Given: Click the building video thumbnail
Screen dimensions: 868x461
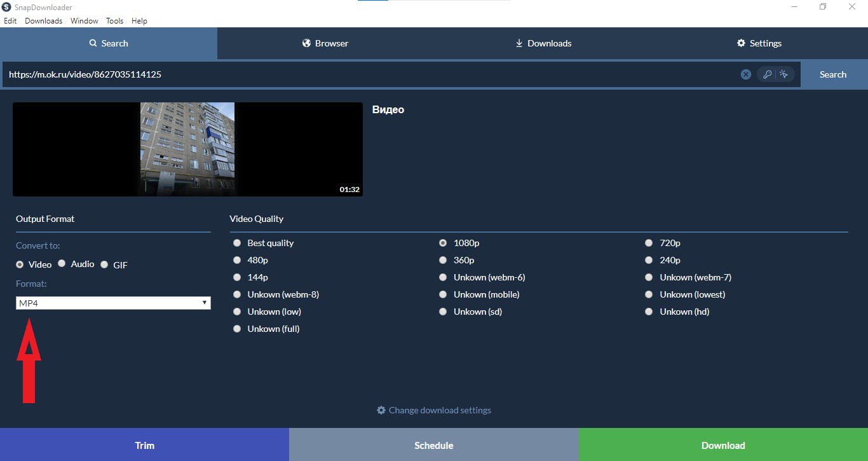Looking at the screenshot, I should [187, 149].
